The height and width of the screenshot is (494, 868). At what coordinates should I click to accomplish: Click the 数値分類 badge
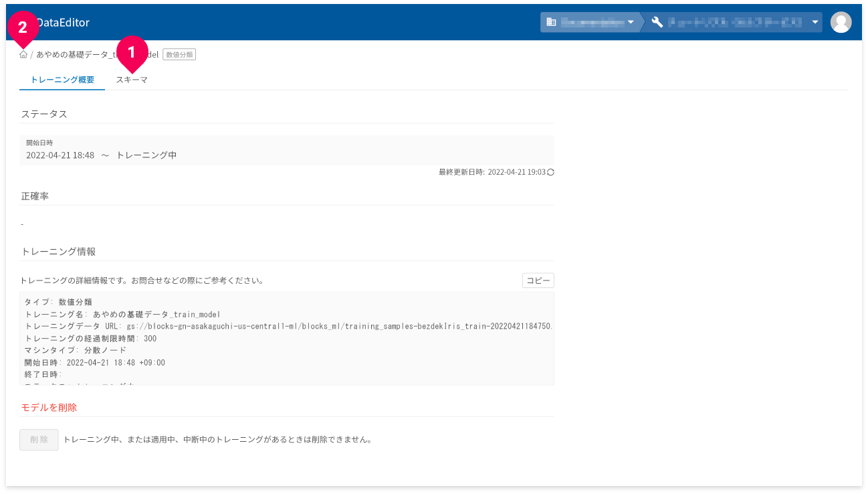point(179,55)
